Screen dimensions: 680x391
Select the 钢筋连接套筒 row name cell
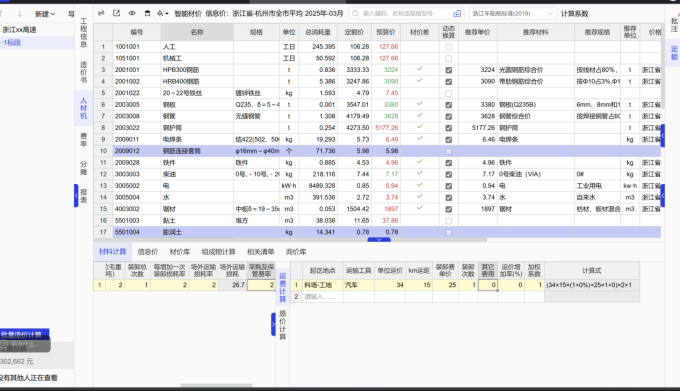point(197,151)
